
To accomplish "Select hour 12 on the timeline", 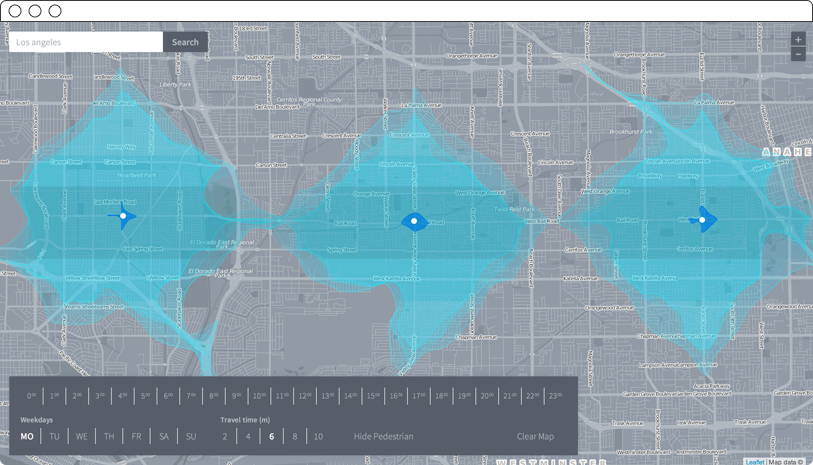I will point(304,396).
